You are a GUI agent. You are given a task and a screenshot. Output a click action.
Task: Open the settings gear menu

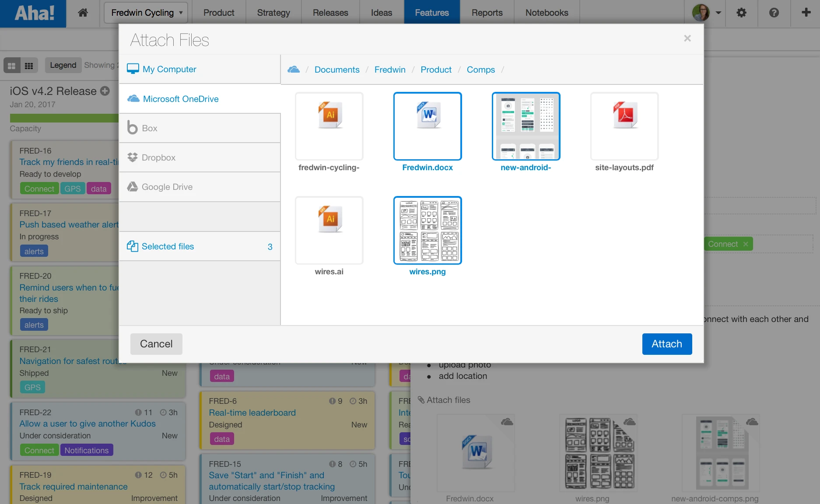[x=741, y=13]
